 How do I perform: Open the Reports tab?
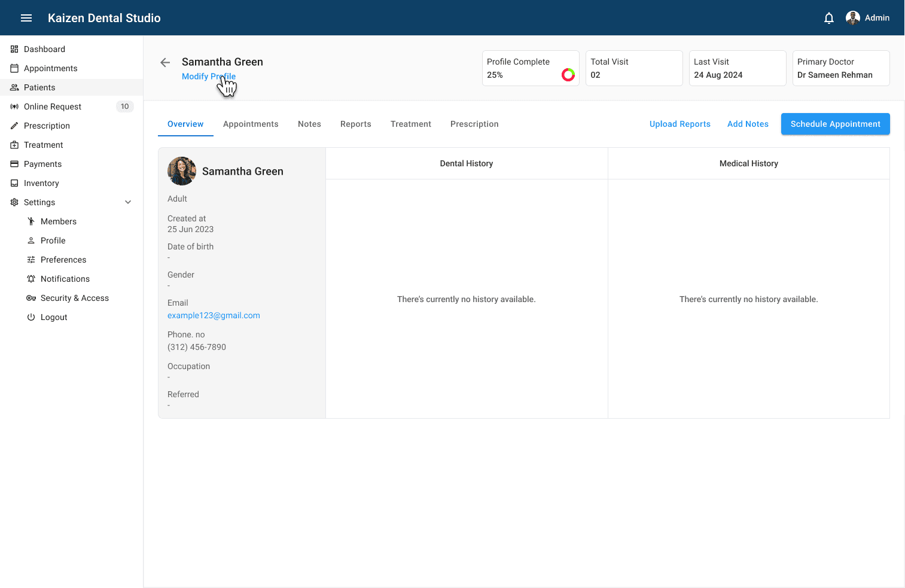coord(355,124)
